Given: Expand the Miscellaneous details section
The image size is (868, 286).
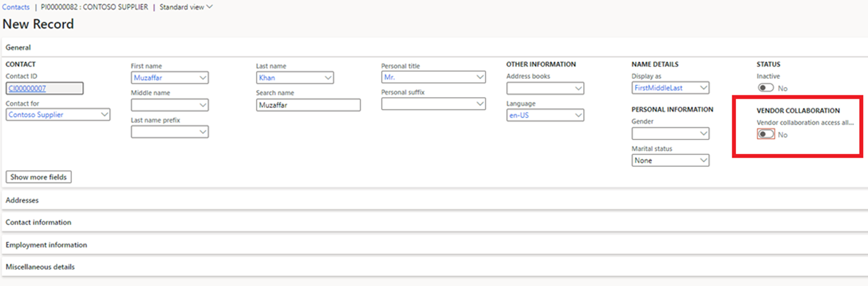Looking at the screenshot, I should (x=40, y=267).
